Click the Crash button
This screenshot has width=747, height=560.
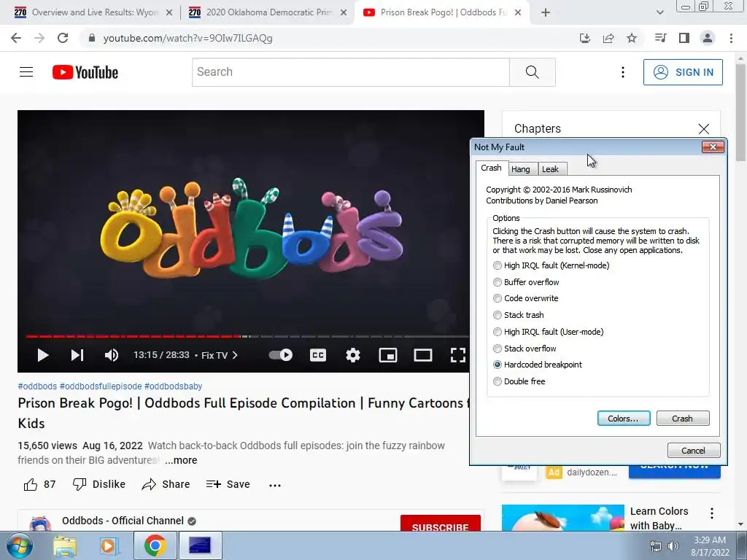click(x=683, y=419)
